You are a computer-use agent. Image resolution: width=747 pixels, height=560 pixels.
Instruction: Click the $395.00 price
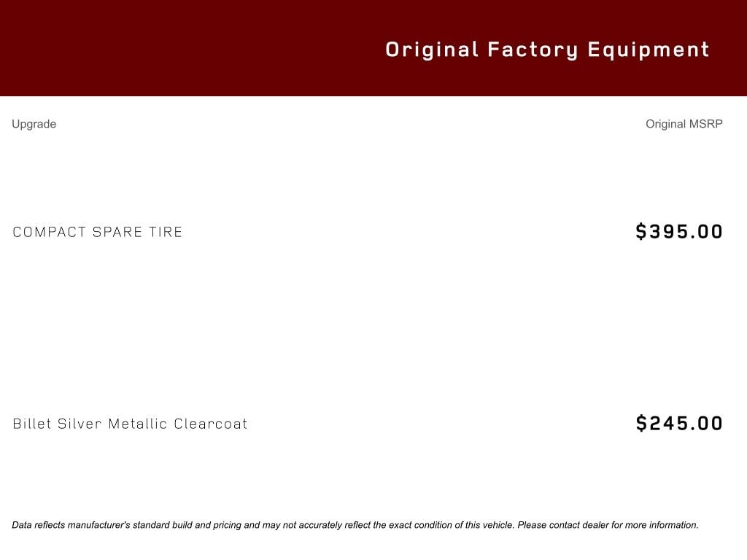(x=679, y=232)
